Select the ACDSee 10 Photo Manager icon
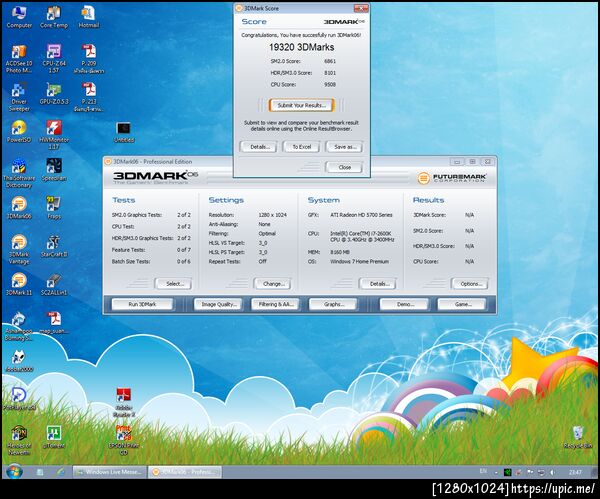 (19, 59)
